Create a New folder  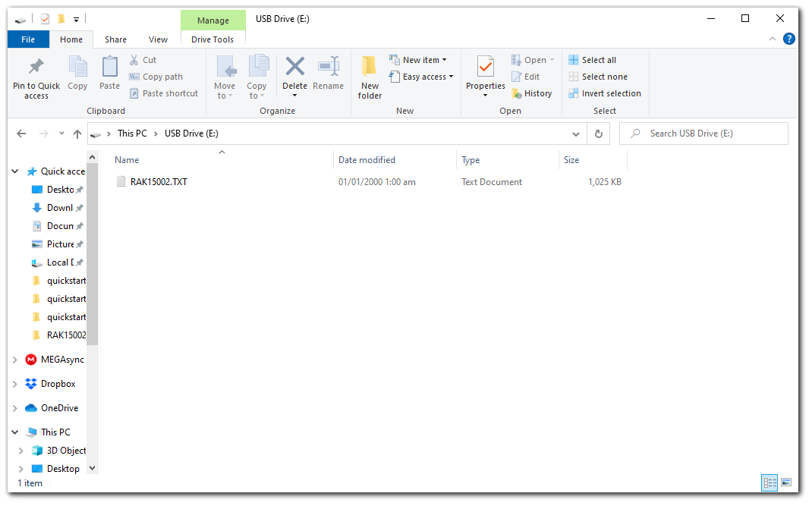(370, 77)
